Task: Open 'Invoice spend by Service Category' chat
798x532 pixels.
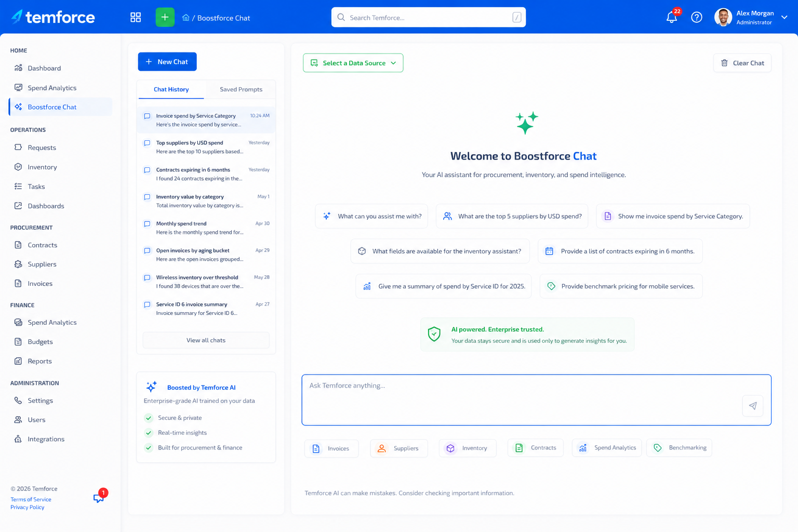Action: [206, 120]
